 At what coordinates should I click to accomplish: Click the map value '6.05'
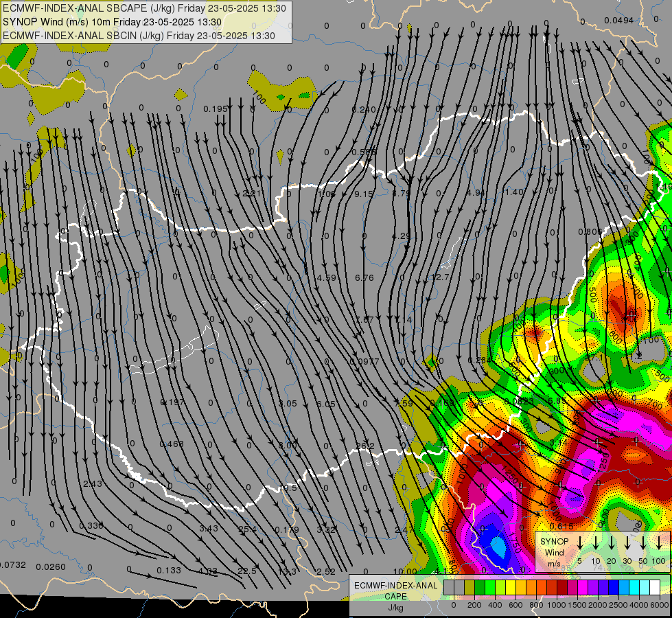326,404
